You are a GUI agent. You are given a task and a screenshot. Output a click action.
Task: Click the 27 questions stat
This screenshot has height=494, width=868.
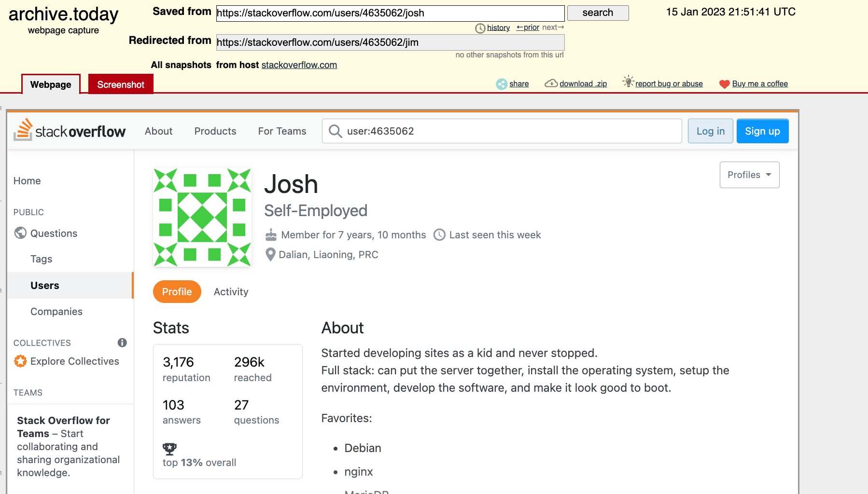point(257,412)
